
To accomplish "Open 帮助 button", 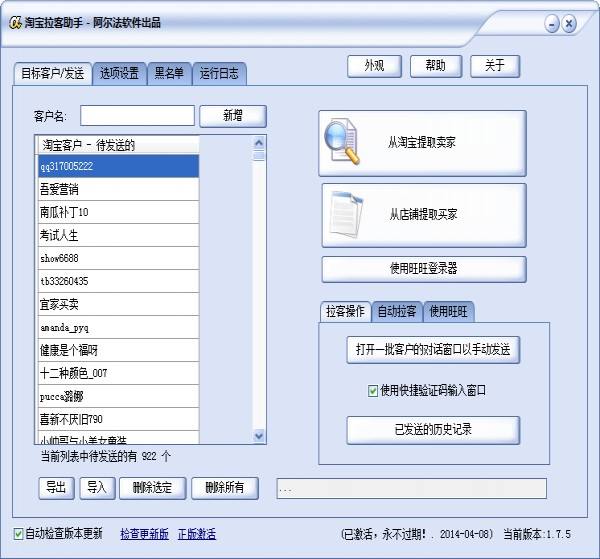I will pos(436,66).
